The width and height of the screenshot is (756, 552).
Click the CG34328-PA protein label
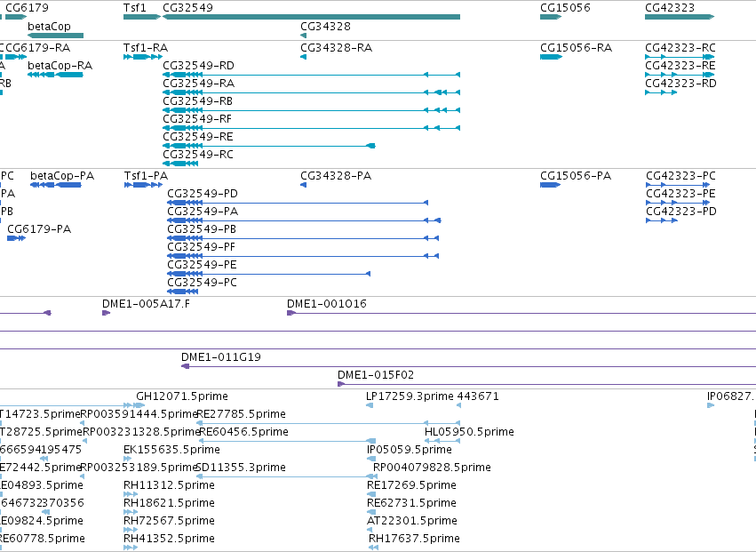tap(336, 176)
